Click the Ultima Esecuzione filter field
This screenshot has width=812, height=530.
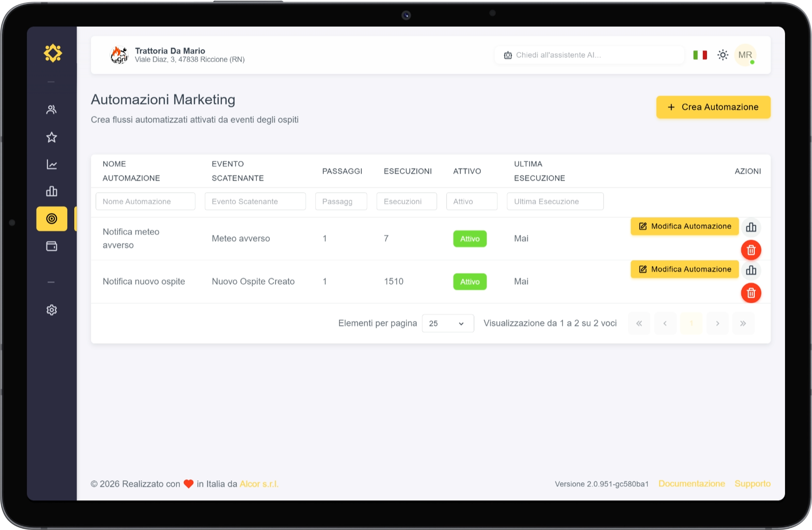555,201
